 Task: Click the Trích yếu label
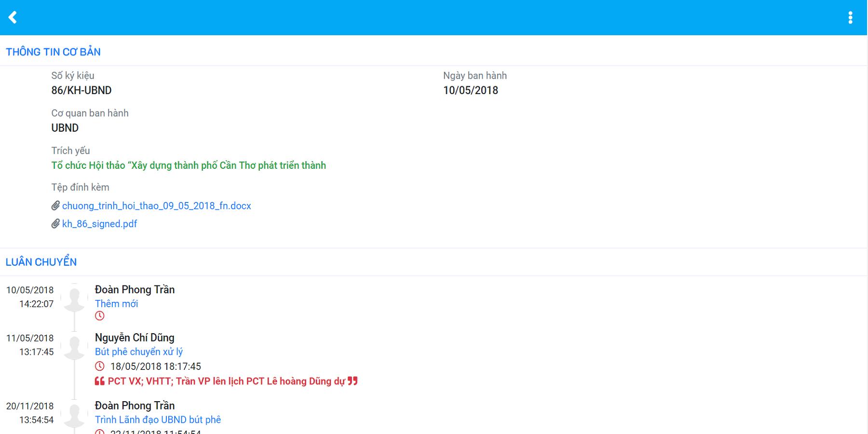click(70, 151)
